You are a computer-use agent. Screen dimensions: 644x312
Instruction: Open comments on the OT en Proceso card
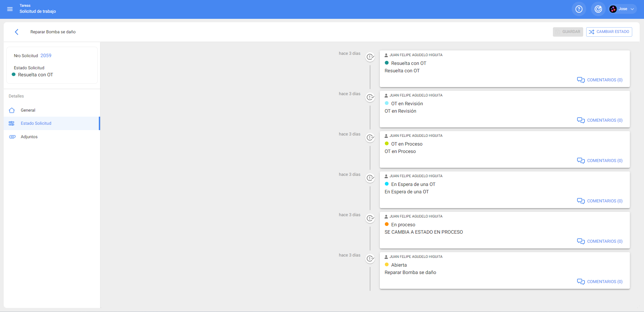tap(600, 161)
